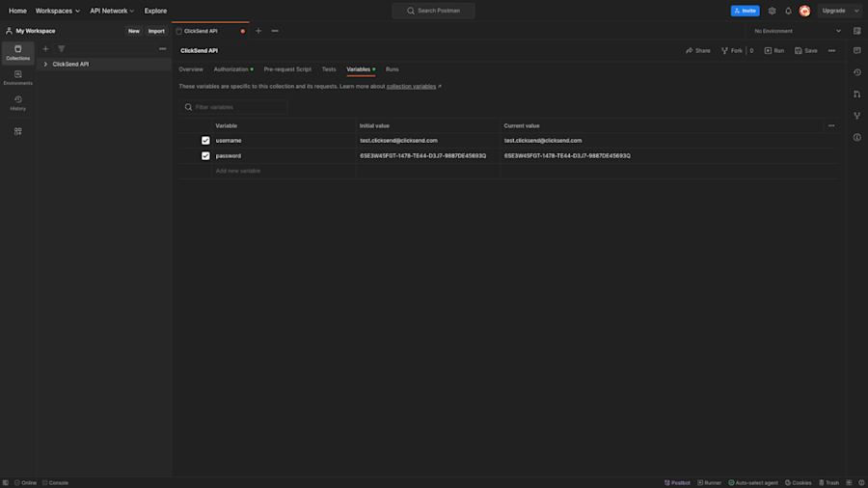Open the notifications bell

pos(788,11)
